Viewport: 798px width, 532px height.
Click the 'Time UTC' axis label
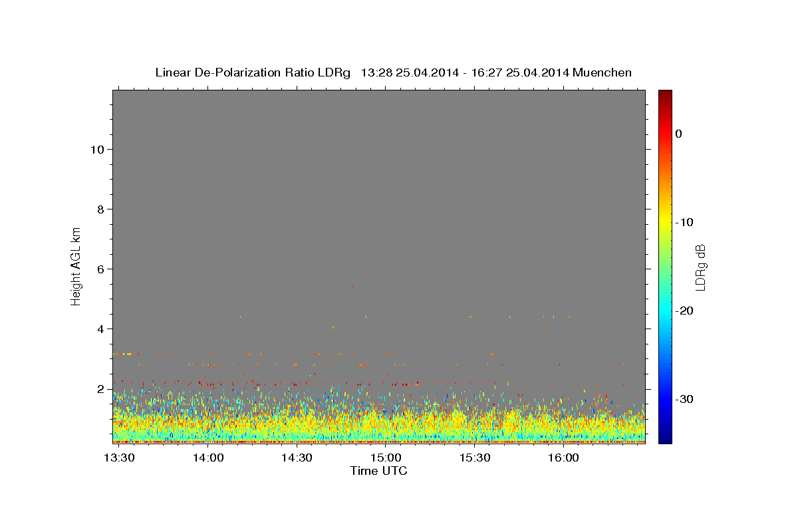(378, 471)
